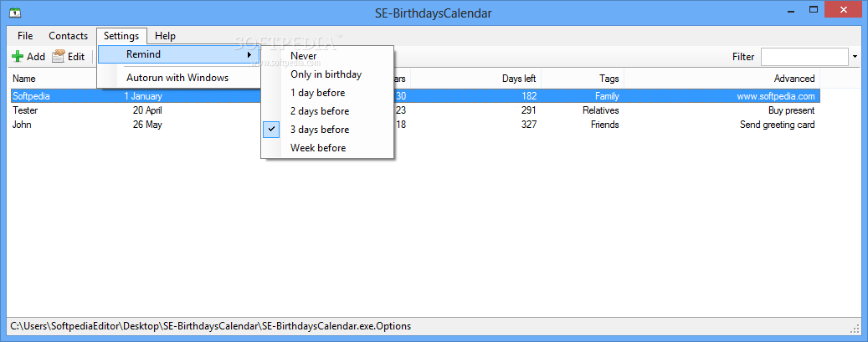Sort by the Advanced column header
The height and width of the screenshot is (342, 868).
[x=794, y=79]
